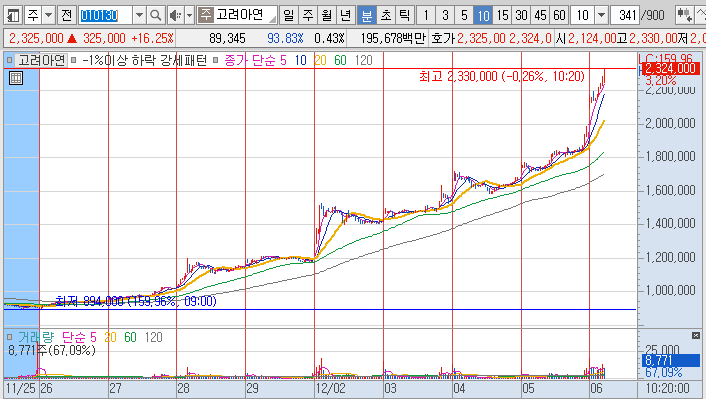Click the magnifier stock search icon

point(155,16)
